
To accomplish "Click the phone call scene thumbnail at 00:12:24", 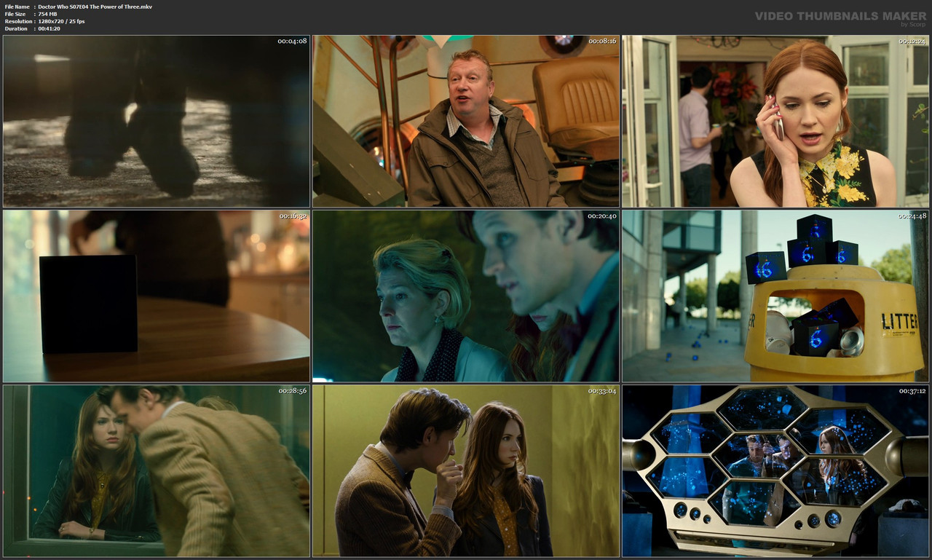I will tap(775, 120).
